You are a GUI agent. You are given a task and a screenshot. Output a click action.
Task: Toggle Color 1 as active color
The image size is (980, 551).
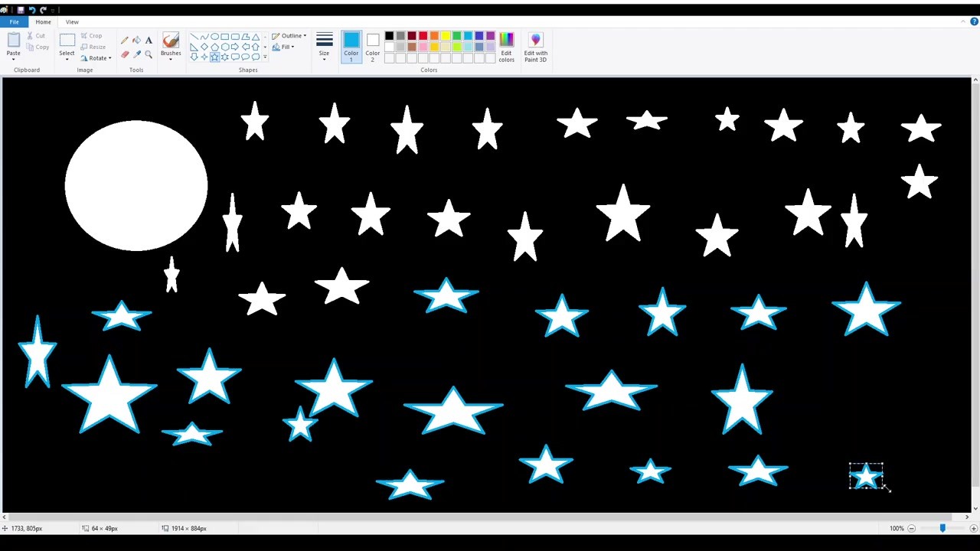[351, 47]
